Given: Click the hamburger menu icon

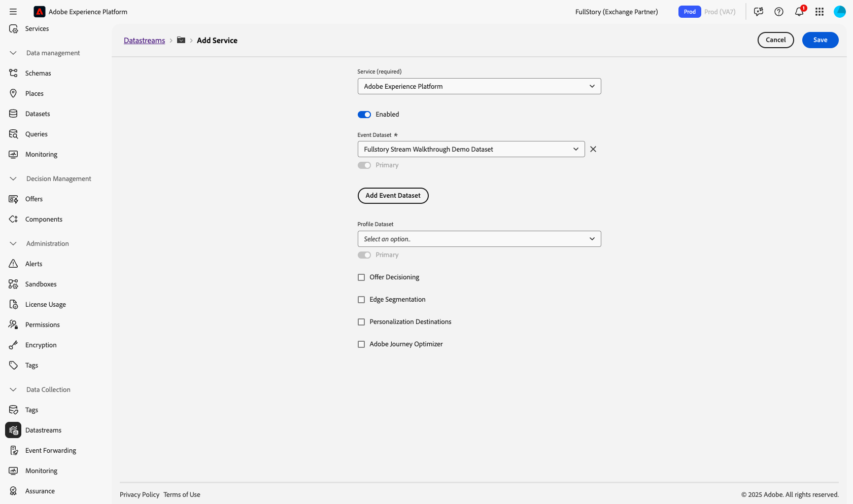Looking at the screenshot, I should click(x=13, y=12).
